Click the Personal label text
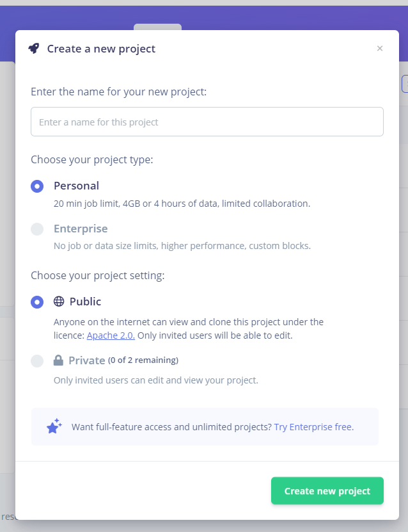408x532 pixels. point(76,186)
